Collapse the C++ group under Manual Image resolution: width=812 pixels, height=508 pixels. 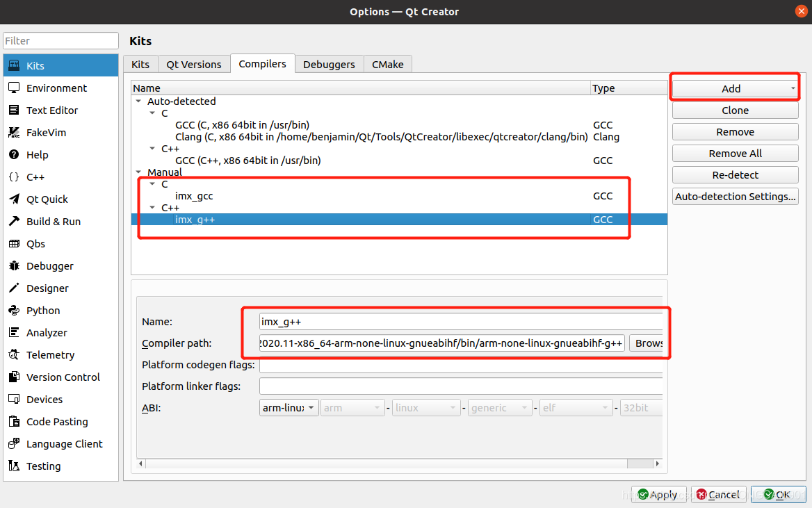click(x=152, y=208)
